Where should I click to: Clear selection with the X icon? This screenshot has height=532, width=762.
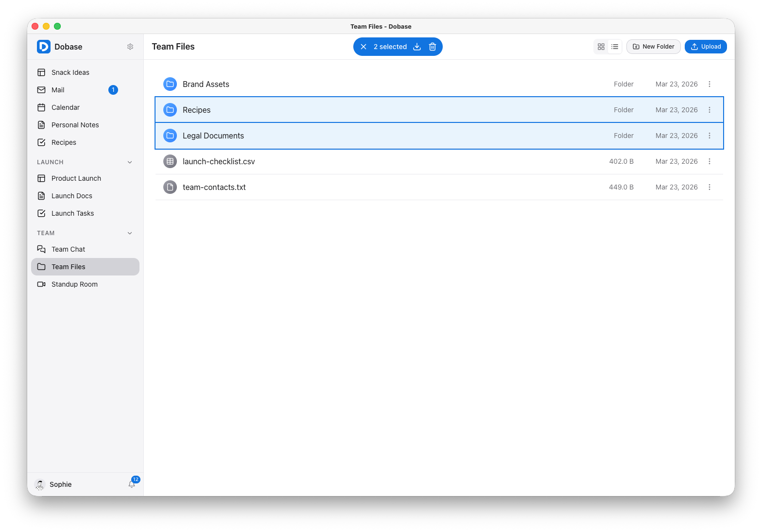364,47
